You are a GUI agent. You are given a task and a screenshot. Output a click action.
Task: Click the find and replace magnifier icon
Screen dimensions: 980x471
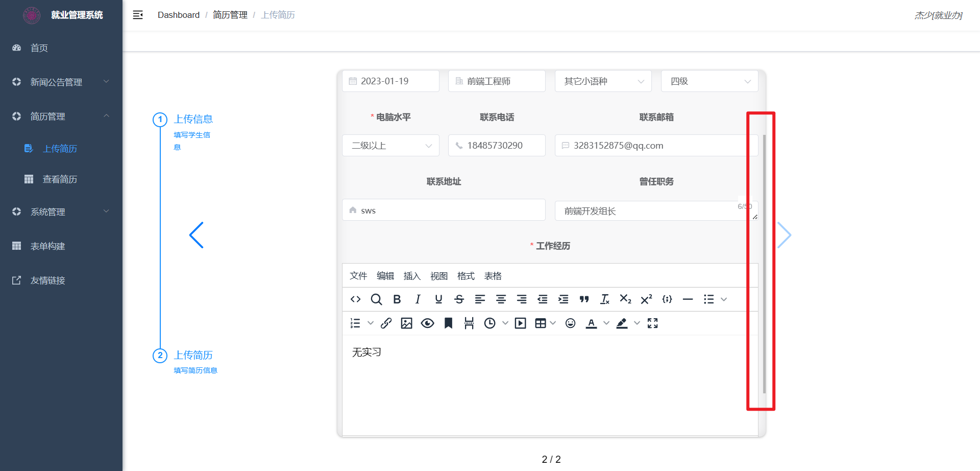pyautogui.click(x=376, y=299)
